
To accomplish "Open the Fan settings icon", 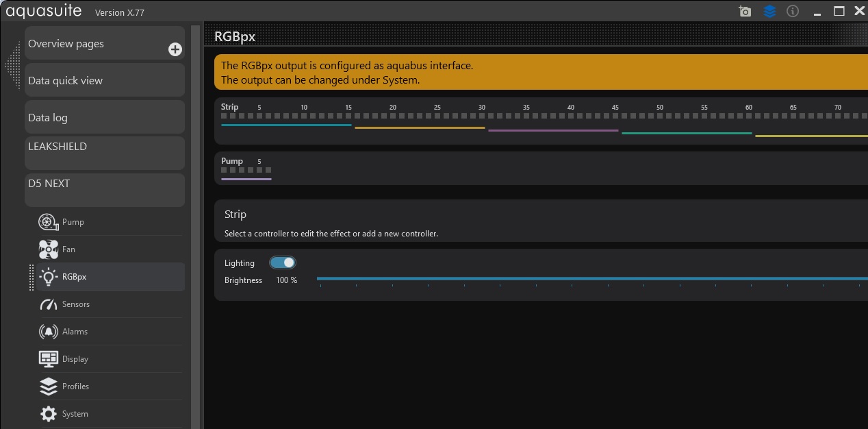I will [49, 249].
